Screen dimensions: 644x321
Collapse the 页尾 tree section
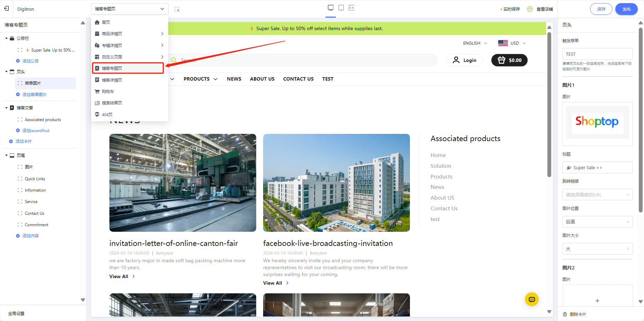6,156
